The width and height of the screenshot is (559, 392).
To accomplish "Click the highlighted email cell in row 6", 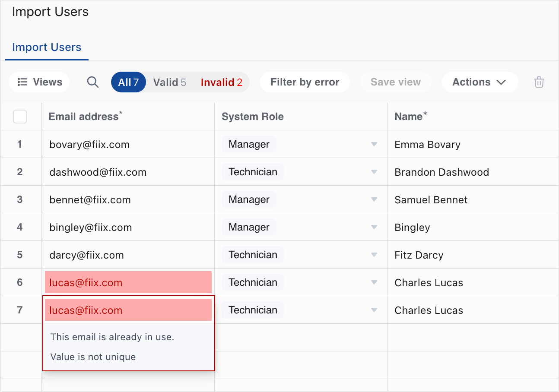I will point(128,282).
